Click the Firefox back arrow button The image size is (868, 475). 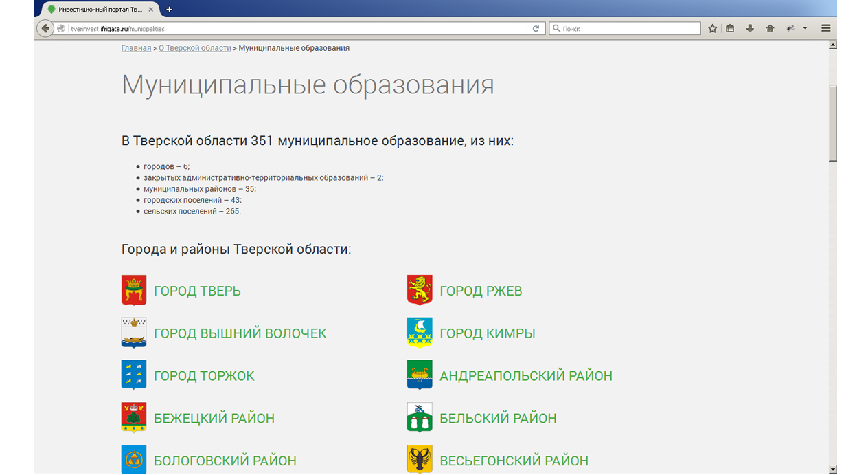point(45,29)
